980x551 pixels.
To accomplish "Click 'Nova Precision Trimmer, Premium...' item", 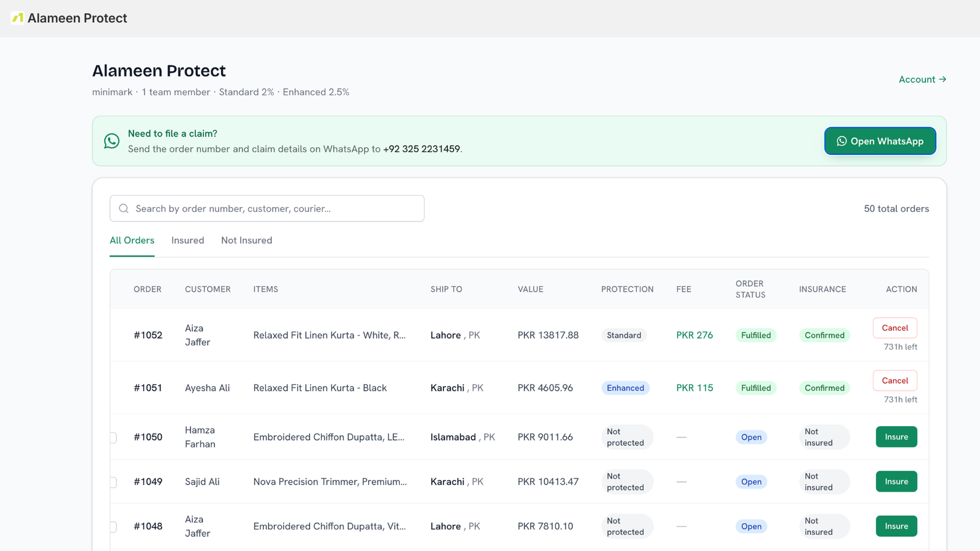I will (330, 481).
